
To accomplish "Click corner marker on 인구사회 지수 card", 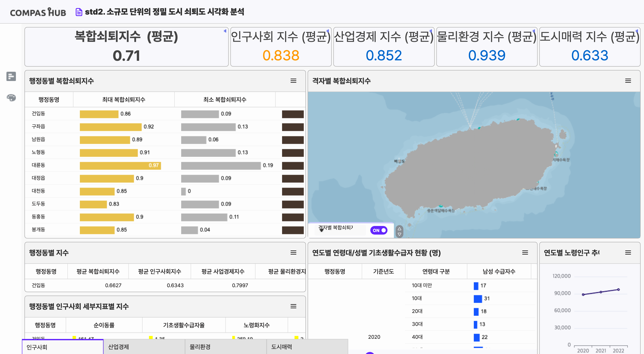I will [328, 31].
